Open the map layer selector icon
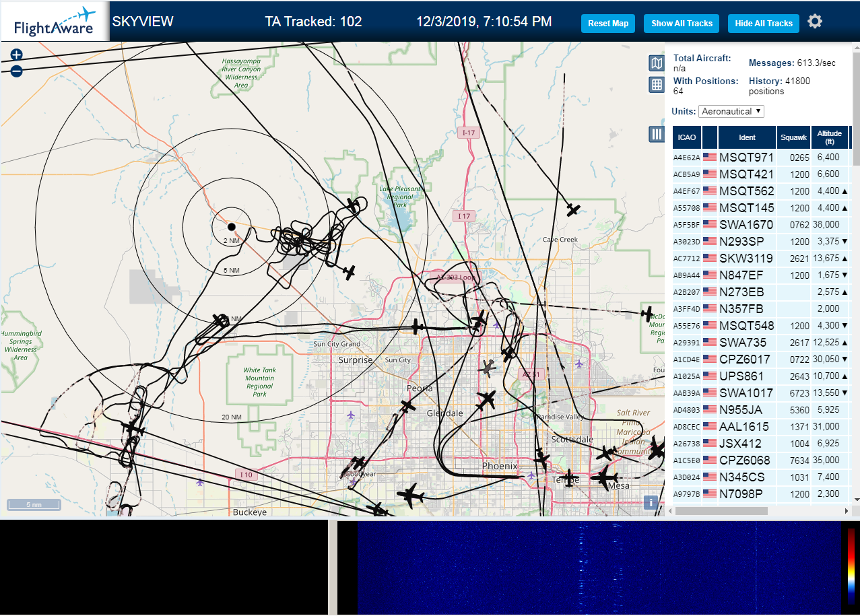The width and height of the screenshot is (860, 616). click(x=657, y=63)
